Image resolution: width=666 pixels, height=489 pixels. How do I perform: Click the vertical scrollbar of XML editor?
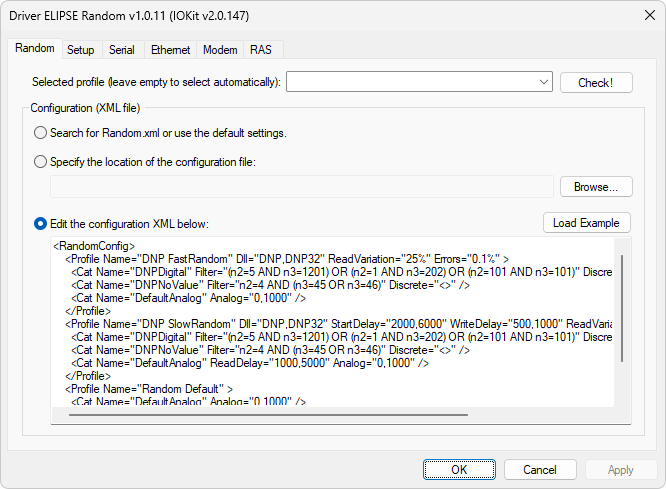pyautogui.click(x=622, y=308)
